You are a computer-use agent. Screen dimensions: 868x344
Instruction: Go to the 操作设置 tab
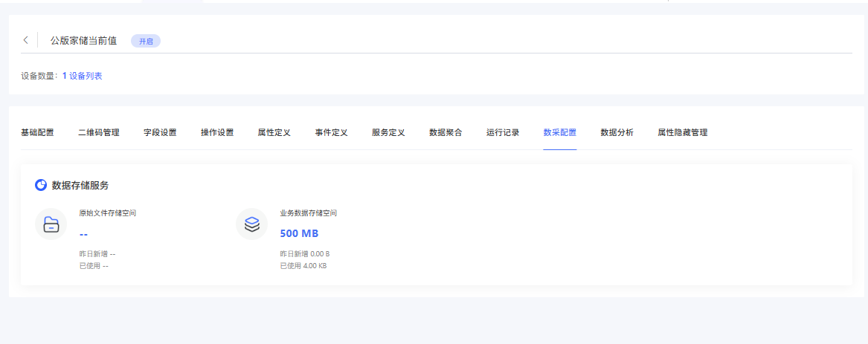pyautogui.click(x=217, y=133)
